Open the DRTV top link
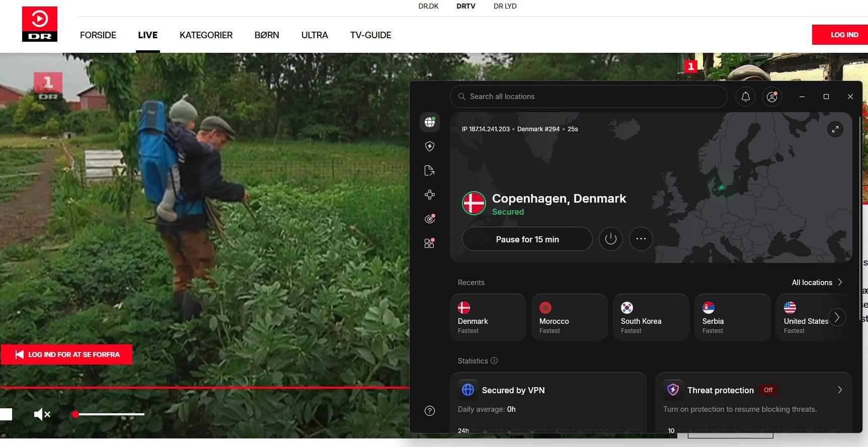This screenshot has height=447, width=868. (466, 6)
